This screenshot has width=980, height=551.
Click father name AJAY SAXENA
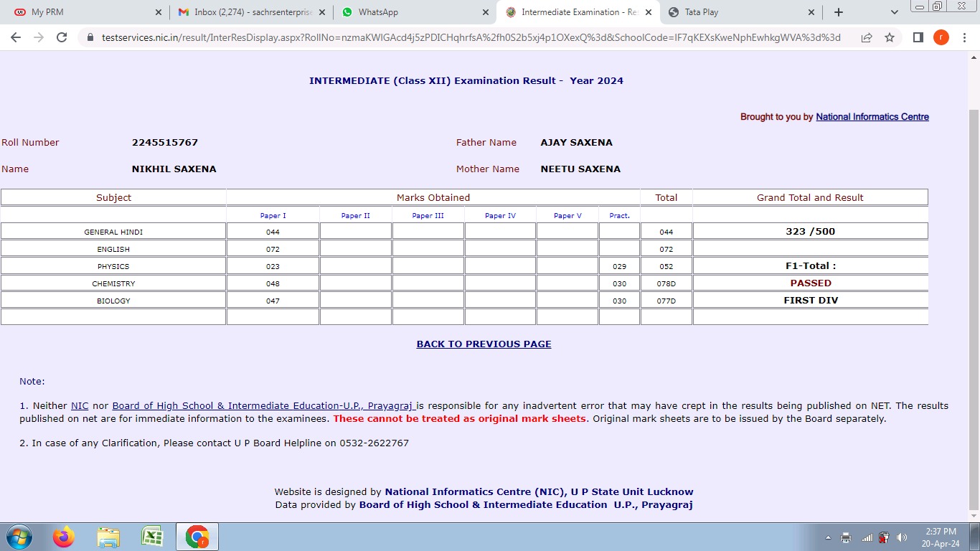pyautogui.click(x=577, y=143)
